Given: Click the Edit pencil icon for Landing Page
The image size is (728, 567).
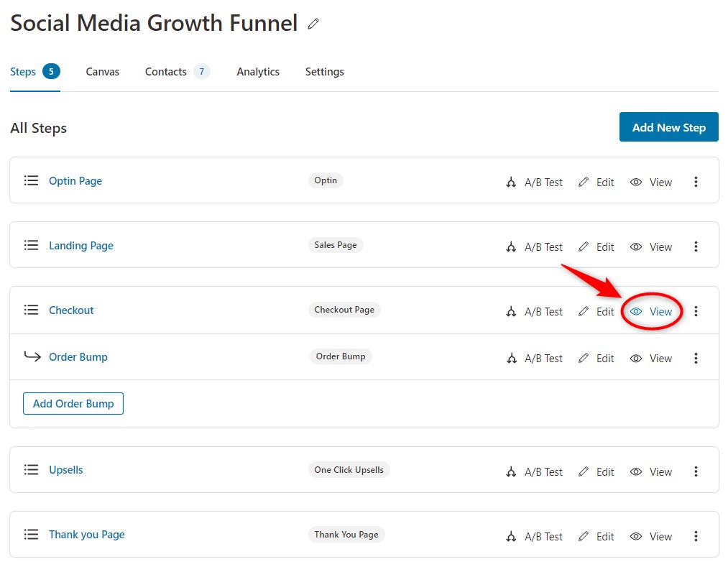Looking at the screenshot, I should tap(584, 246).
